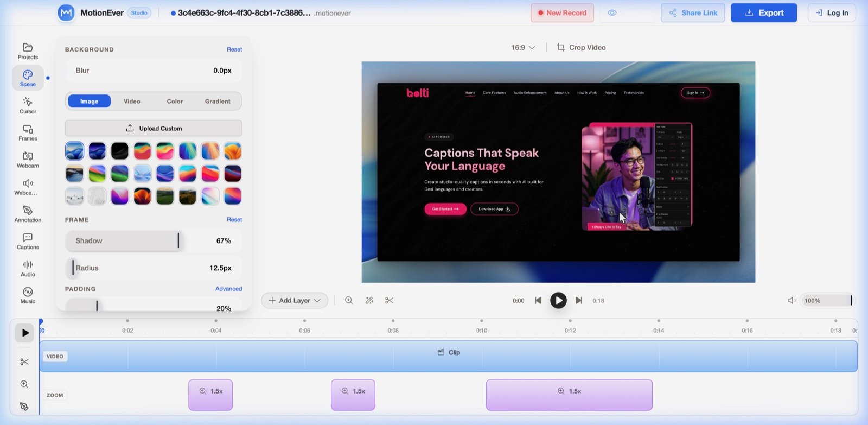Open the Music panel
Viewport: 868px width, 425px height.
point(28,295)
